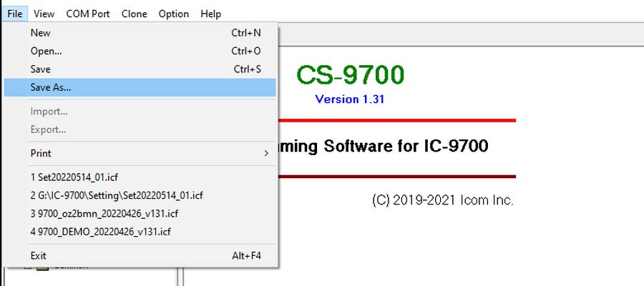Open the Option menu
Image resolution: width=644 pixels, height=286 pixels.
pyautogui.click(x=174, y=14)
